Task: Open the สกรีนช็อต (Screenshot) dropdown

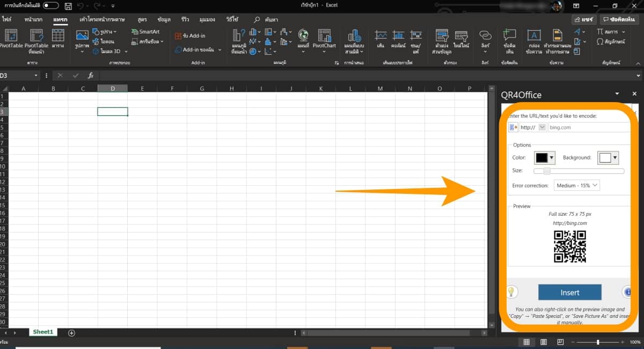Action: (148, 41)
